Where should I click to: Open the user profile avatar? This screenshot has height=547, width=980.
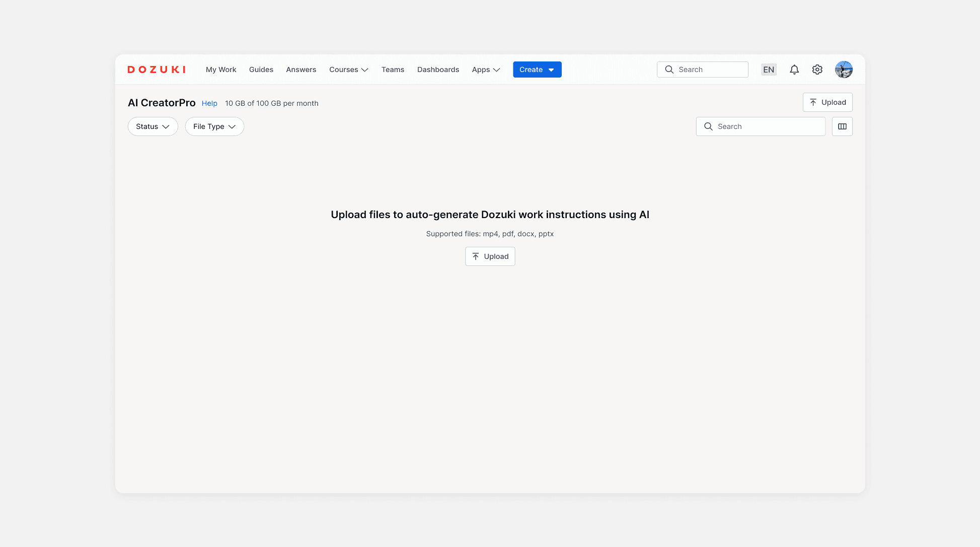[844, 70]
